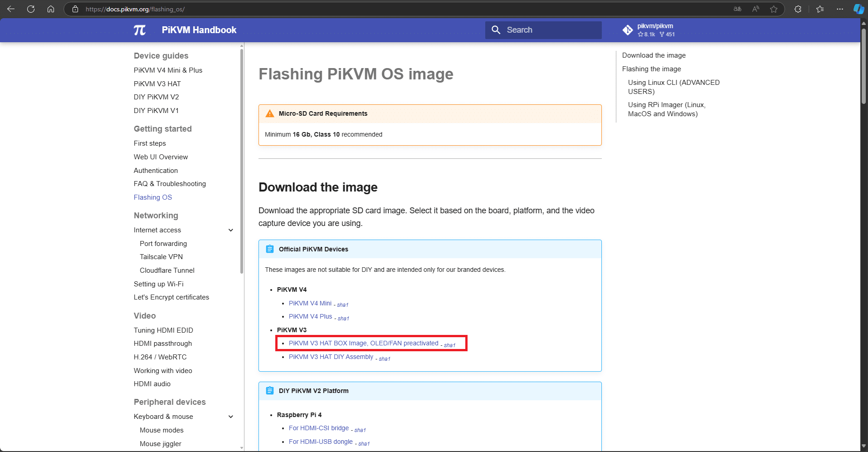Open the translate page icon

[737, 9]
